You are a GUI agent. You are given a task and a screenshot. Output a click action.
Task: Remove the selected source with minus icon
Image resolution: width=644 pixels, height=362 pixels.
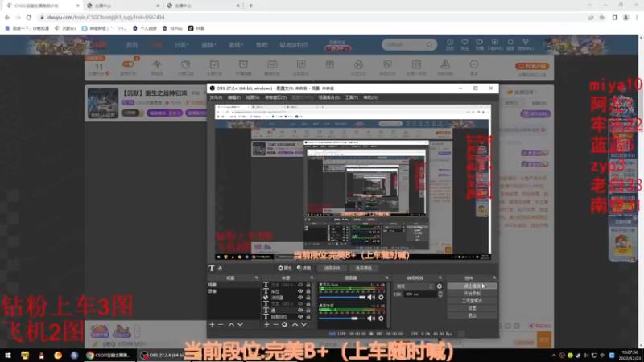pos(275,325)
